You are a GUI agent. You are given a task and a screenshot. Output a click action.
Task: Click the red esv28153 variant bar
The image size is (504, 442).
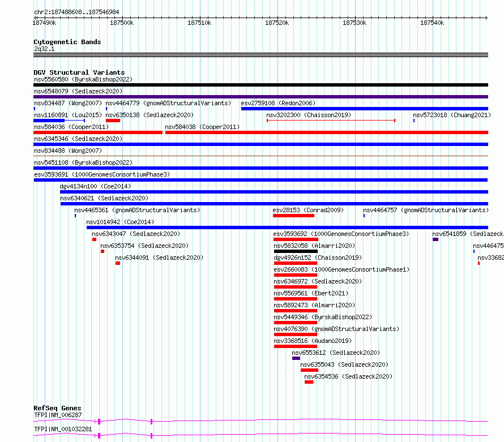[x=293, y=216]
